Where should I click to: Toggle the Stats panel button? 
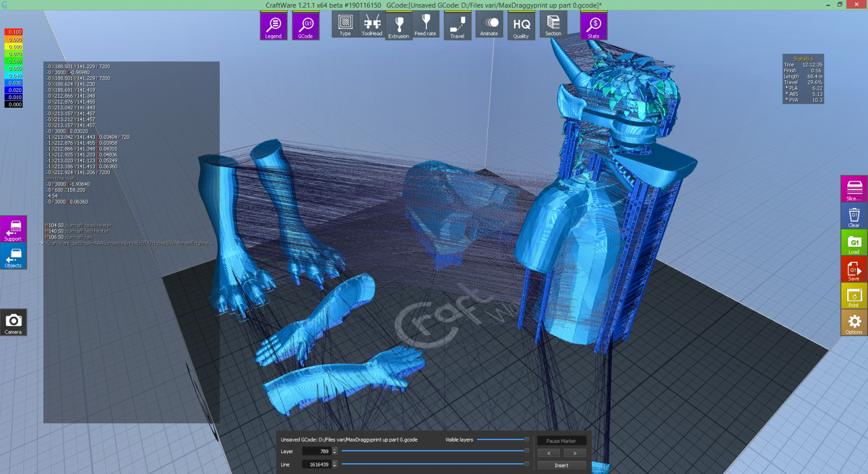pos(594,26)
